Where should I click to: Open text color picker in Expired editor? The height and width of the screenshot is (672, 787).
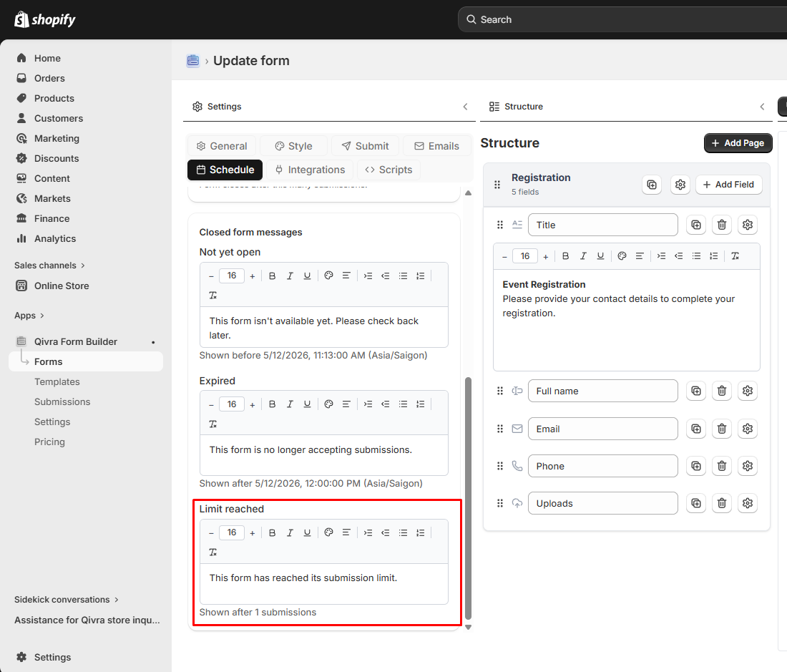[329, 404]
